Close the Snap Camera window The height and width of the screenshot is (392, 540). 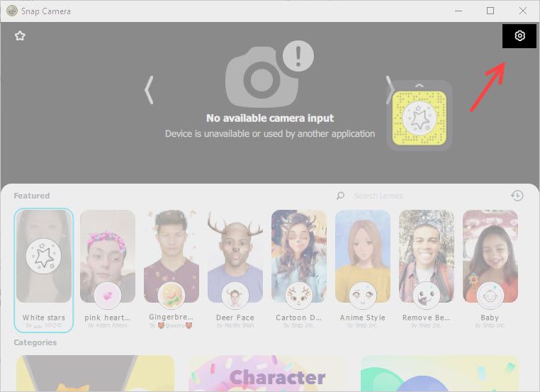click(x=523, y=11)
